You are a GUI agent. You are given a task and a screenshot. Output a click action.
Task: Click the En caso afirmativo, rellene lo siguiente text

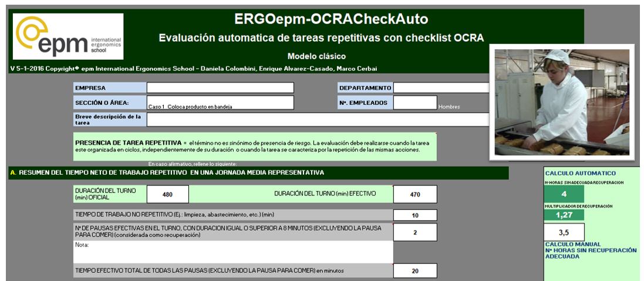click(x=192, y=164)
